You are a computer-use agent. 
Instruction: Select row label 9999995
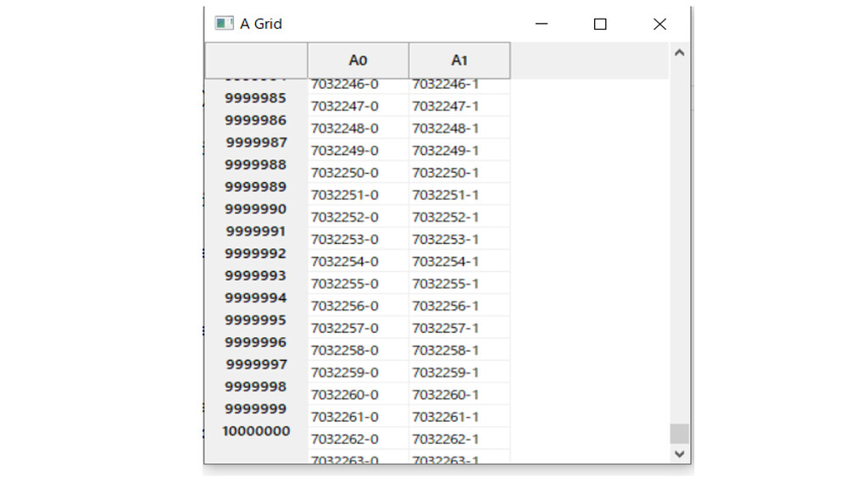click(x=256, y=319)
